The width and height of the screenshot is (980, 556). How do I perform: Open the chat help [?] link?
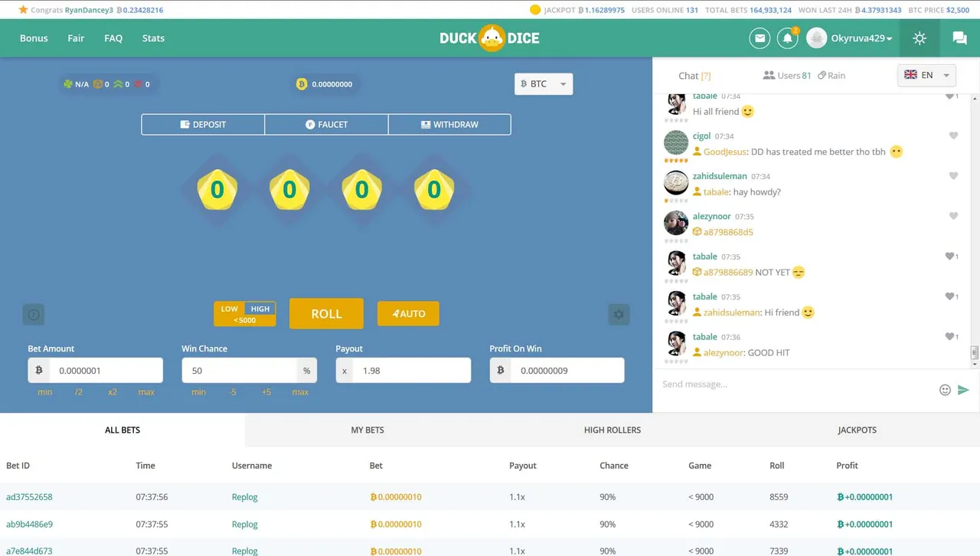click(706, 76)
